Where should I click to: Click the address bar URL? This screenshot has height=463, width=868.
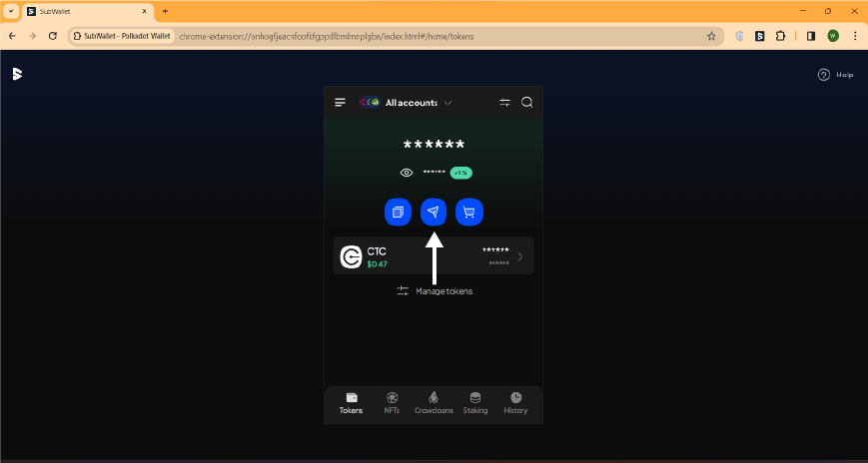pos(327,36)
